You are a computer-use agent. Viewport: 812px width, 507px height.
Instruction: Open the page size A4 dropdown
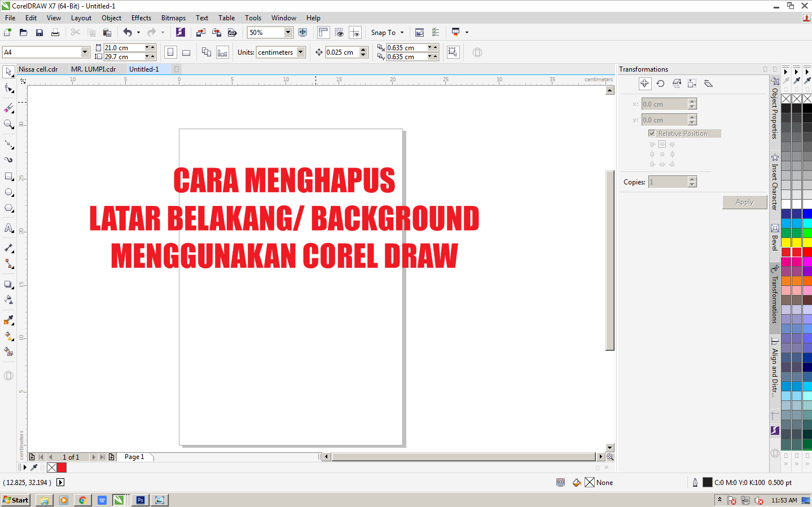[x=85, y=52]
